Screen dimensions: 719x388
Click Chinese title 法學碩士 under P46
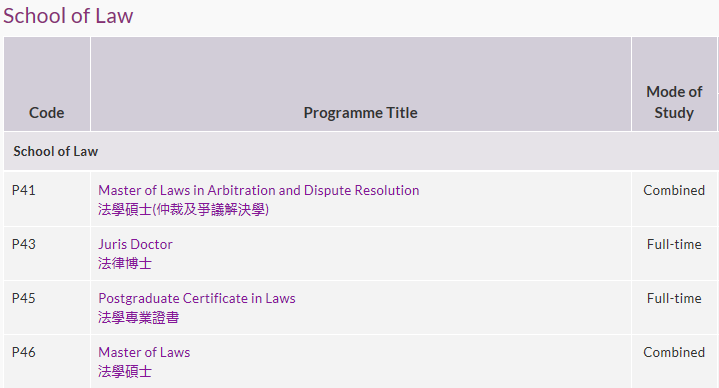(x=125, y=371)
